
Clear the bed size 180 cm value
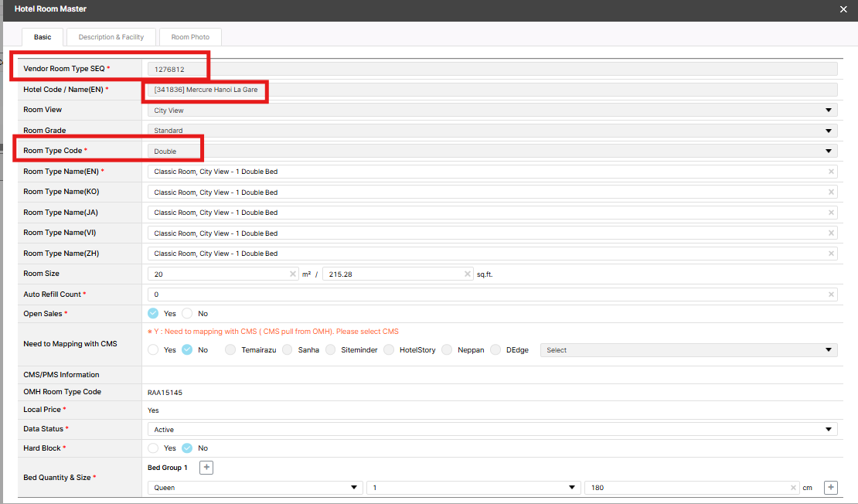pyautogui.click(x=794, y=488)
